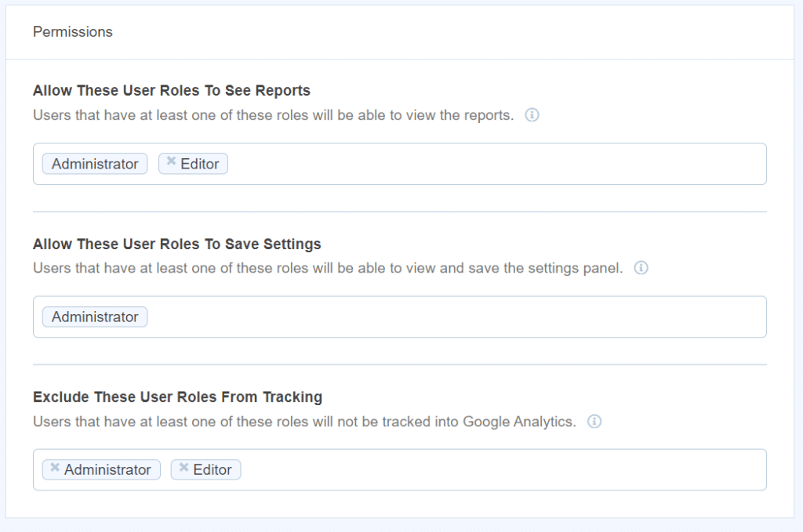Click the description text about Google Analytics tracking
Viewport: 803px width, 532px height.
[304, 422]
